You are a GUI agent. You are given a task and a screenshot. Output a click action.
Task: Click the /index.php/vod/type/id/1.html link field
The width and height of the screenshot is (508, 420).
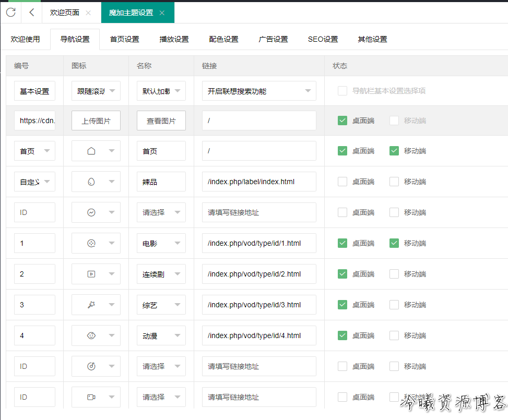pos(259,243)
